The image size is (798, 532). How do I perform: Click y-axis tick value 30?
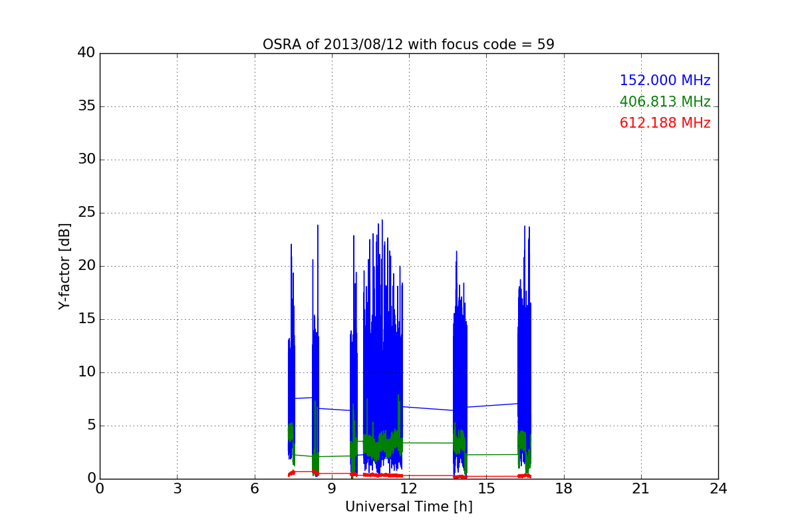(x=86, y=160)
